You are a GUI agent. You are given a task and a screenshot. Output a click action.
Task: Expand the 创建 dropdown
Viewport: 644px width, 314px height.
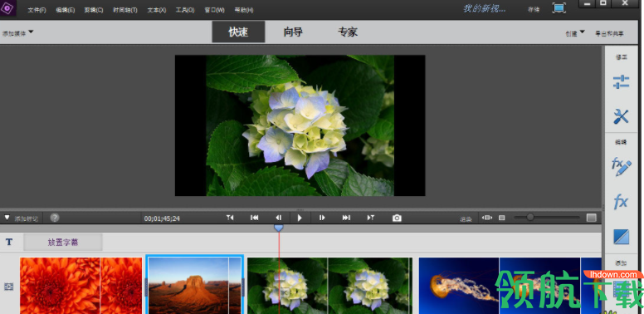click(x=575, y=33)
